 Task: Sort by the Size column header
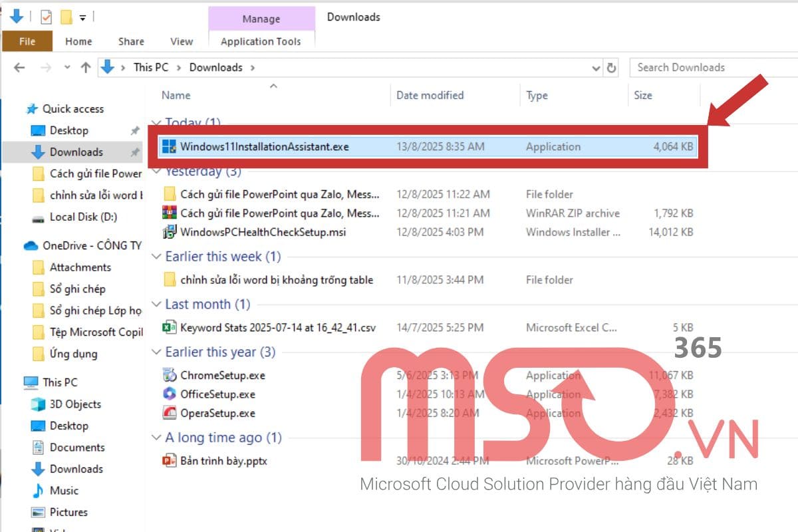click(x=643, y=95)
